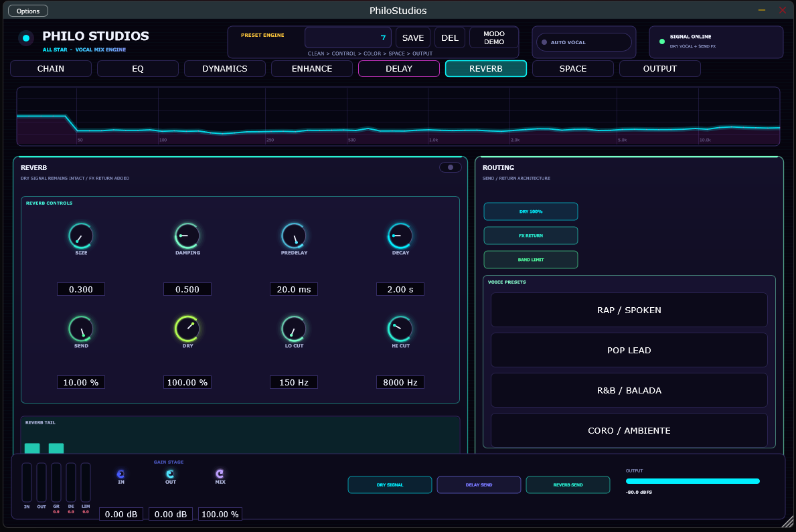
Task: Click the dry value field 100.00 %
Action: pyautogui.click(x=187, y=382)
